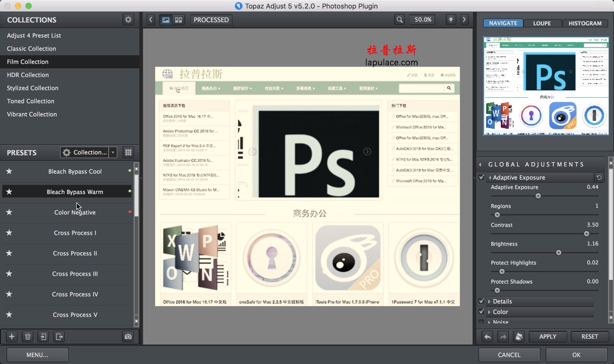This screenshot has height=364, width=614.
Task: Switch to the HISTOGRAM tab
Action: [x=585, y=23]
